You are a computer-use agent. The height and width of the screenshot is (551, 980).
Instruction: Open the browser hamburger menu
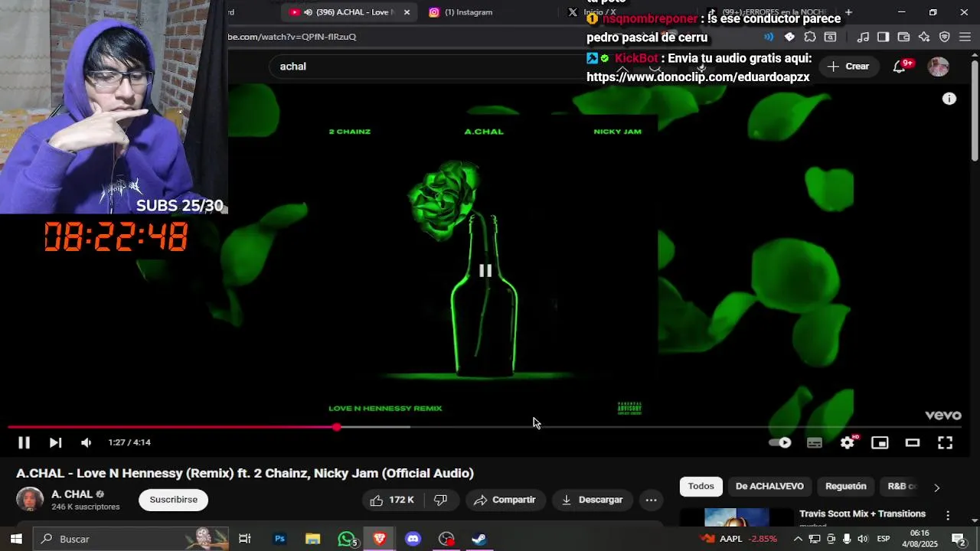(x=965, y=37)
